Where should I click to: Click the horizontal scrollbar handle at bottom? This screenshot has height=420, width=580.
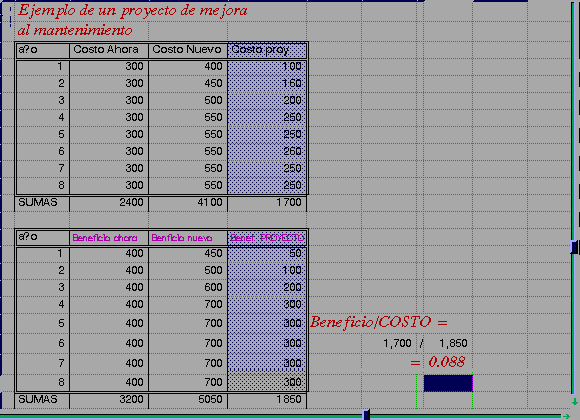[x=367, y=415]
